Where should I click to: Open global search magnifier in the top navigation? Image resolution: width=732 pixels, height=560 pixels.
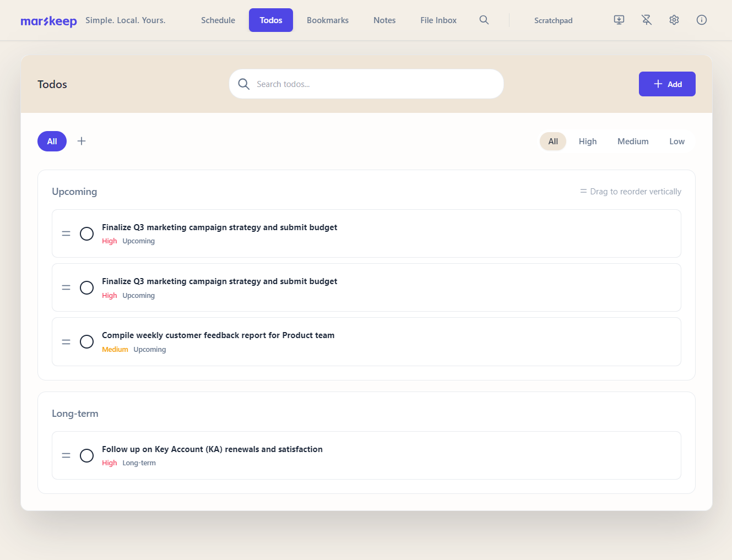pyautogui.click(x=484, y=20)
